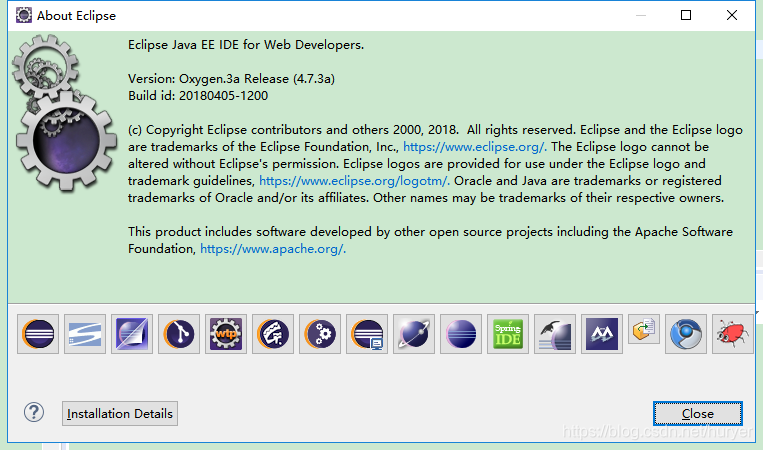Image resolution: width=763 pixels, height=450 pixels.
Task: Open the https://www.apache.org/ link
Action: point(272,249)
